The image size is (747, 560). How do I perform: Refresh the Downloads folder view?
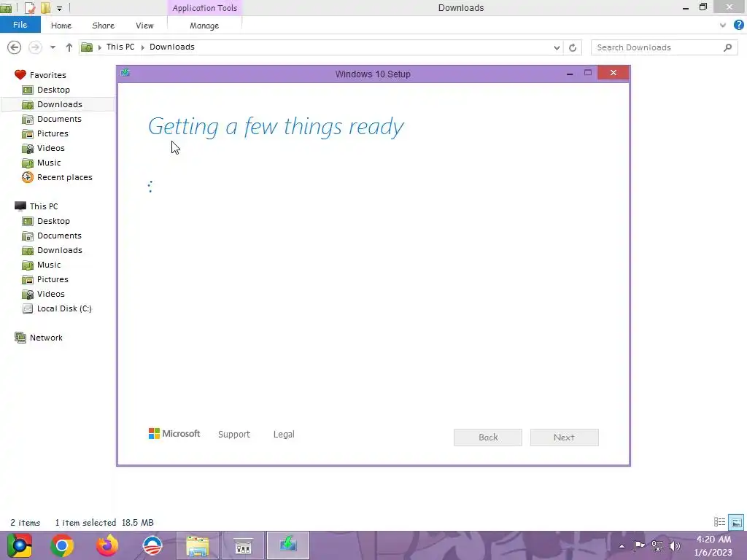[x=573, y=47]
